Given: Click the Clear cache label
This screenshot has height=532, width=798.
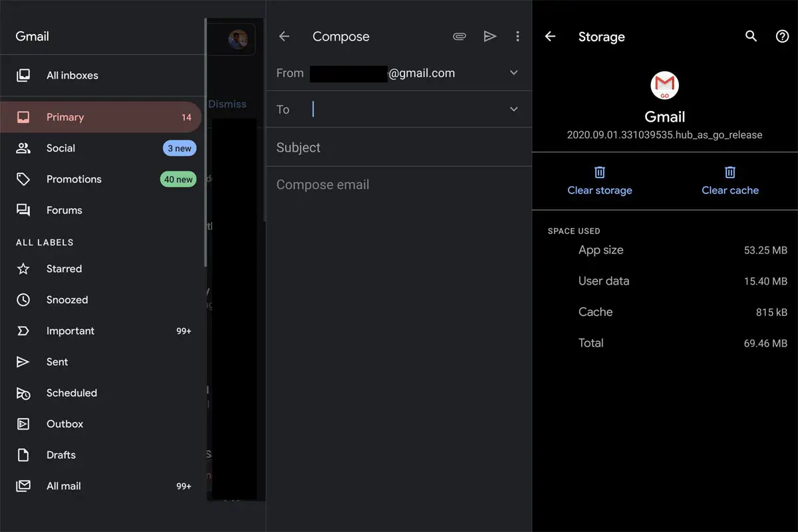Looking at the screenshot, I should click(x=730, y=190).
